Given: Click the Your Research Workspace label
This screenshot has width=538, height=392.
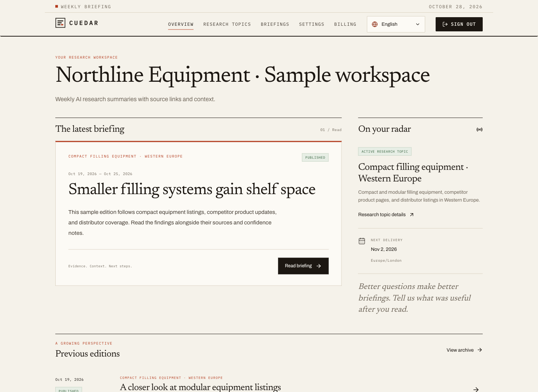Looking at the screenshot, I should 87,57.
